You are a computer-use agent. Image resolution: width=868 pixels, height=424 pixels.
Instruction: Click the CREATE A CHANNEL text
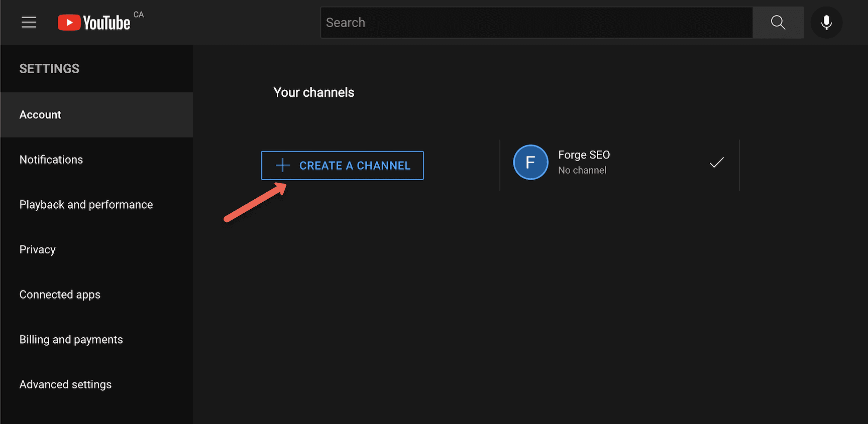tap(355, 166)
